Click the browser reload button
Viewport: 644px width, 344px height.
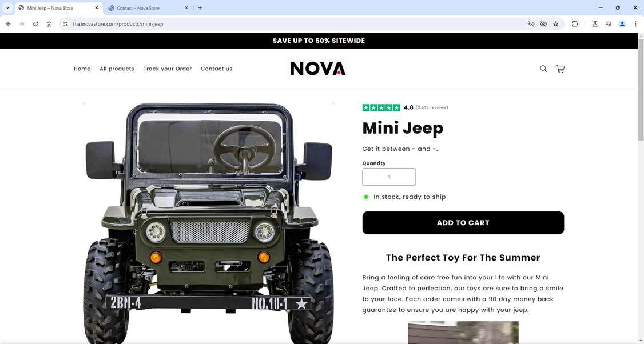point(35,24)
